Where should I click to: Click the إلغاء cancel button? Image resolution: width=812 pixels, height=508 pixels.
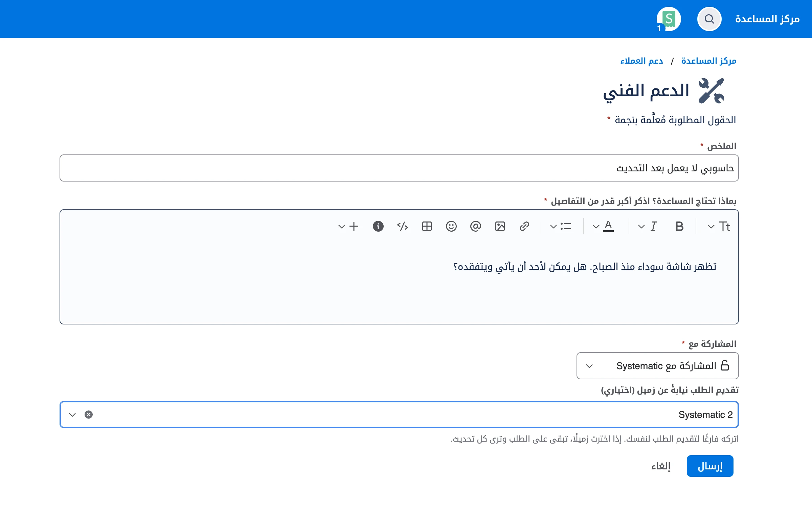click(x=661, y=466)
